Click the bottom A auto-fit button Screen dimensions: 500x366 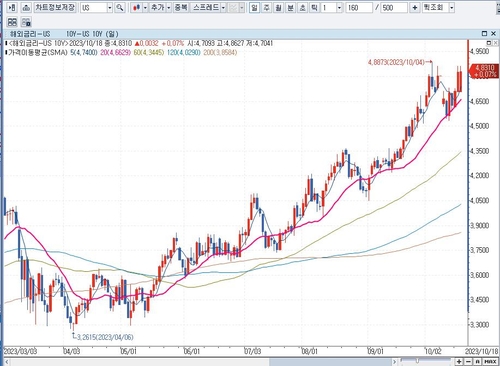[477, 361]
